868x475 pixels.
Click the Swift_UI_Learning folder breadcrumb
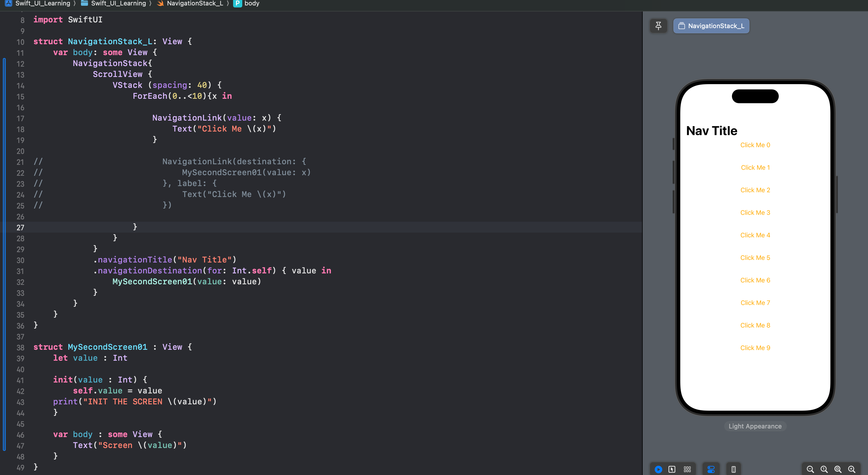[114, 3]
